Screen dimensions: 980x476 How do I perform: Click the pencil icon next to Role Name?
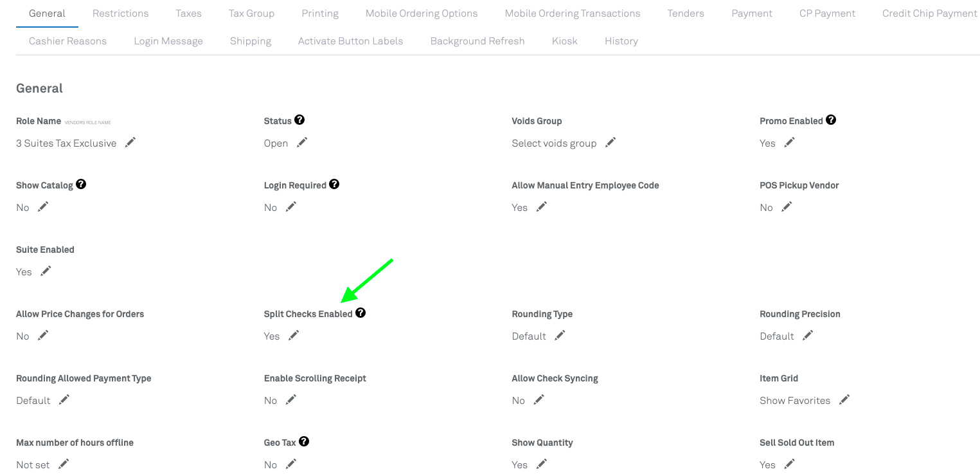(x=130, y=143)
